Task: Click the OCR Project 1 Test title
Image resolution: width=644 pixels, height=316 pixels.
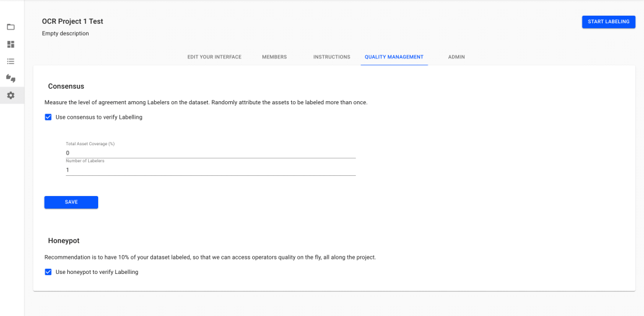Action: 72,21
